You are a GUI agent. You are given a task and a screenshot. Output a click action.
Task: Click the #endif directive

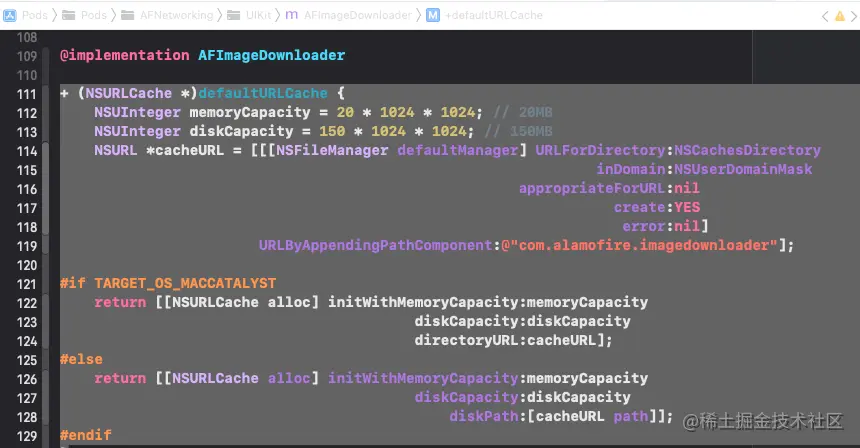pyautogui.click(x=86, y=435)
